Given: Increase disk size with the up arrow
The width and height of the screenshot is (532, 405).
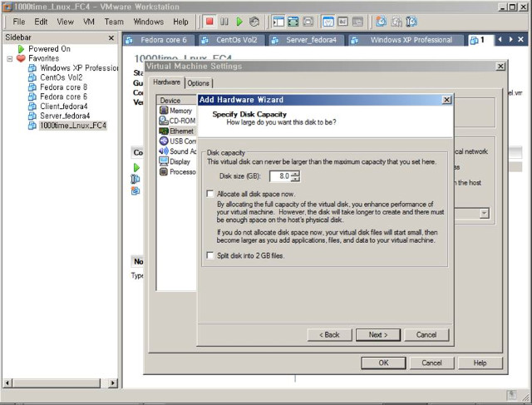Looking at the screenshot, I should pos(296,174).
